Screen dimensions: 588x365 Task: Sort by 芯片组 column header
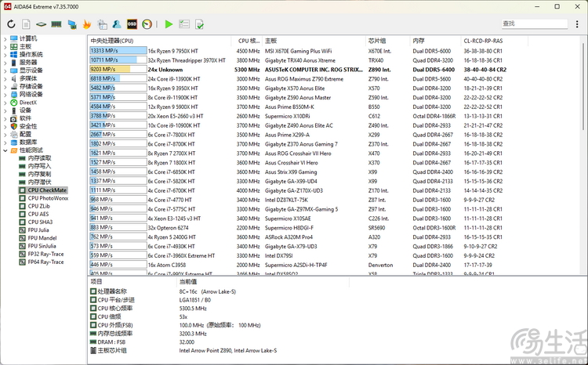click(388, 41)
